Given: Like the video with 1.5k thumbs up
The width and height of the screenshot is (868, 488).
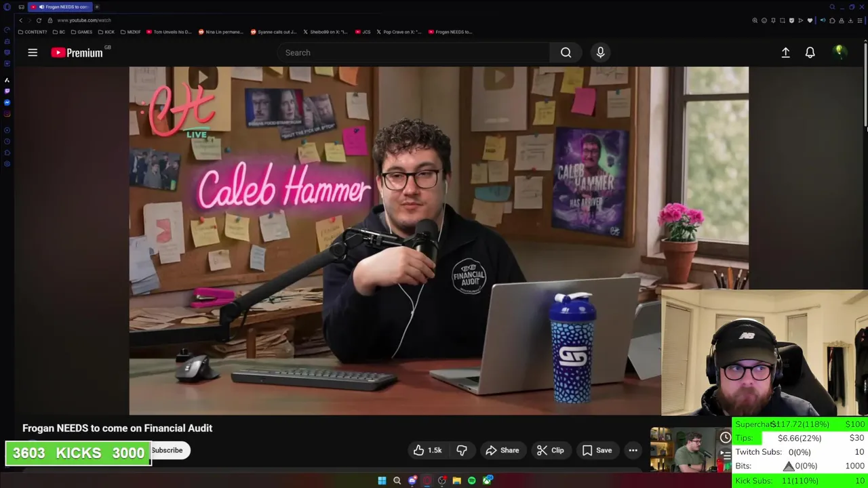Looking at the screenshot, I should point(427,450).
